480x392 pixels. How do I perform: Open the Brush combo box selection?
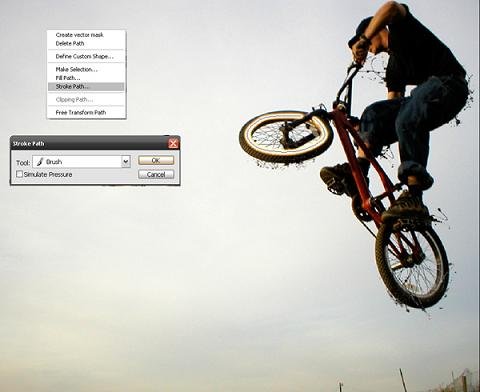pyautogui.click(x=81, y=162)
